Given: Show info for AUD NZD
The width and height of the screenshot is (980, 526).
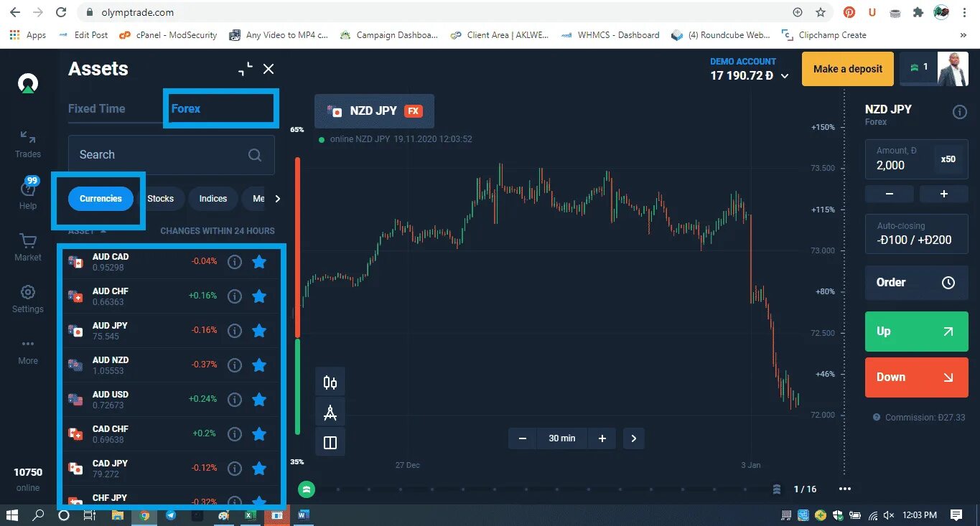Looking at the screenshot, I should pos(234,365).
